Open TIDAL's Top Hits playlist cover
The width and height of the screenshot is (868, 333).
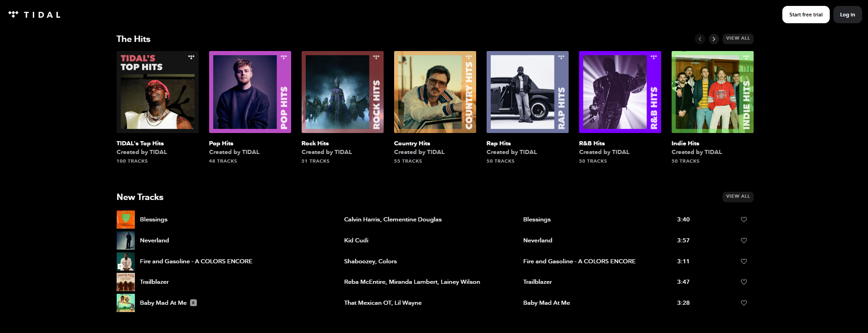point(158,92)
